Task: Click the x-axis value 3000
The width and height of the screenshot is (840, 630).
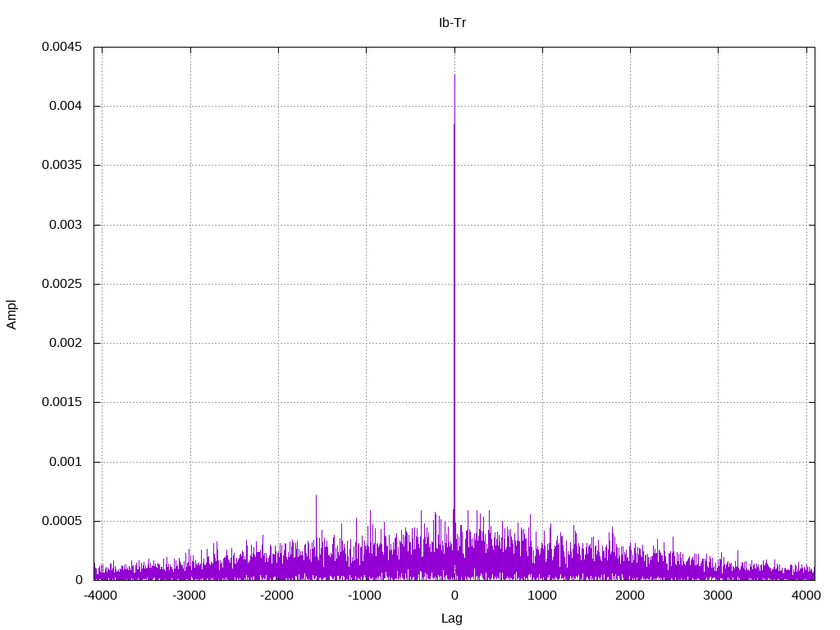Action: tap(718, 596)
